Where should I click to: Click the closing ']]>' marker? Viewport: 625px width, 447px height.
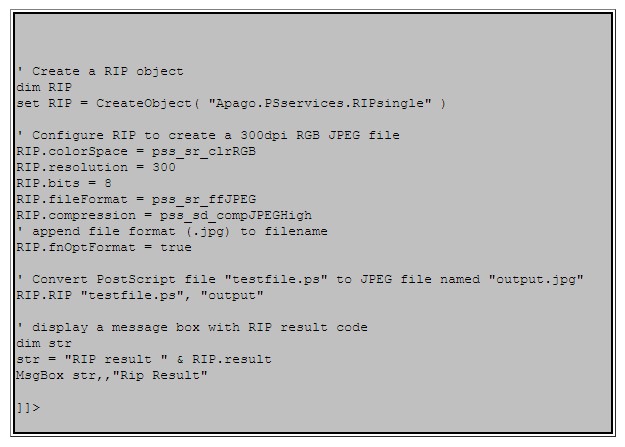28,407
